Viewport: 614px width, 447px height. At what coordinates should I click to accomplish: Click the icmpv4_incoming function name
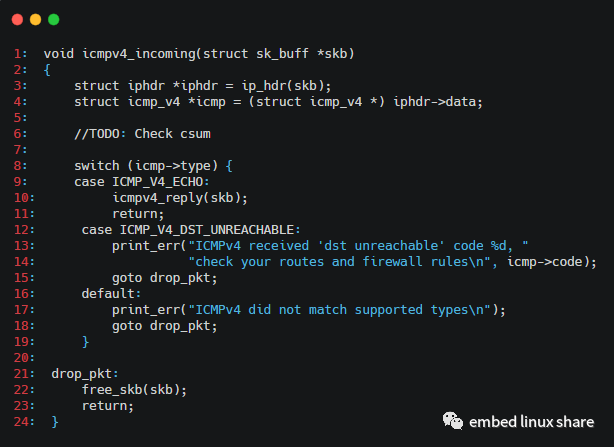coord(134,52)
